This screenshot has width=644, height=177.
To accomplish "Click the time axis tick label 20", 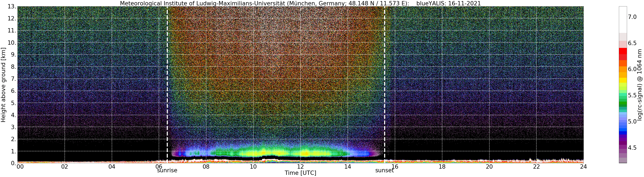I will [489, 167].
